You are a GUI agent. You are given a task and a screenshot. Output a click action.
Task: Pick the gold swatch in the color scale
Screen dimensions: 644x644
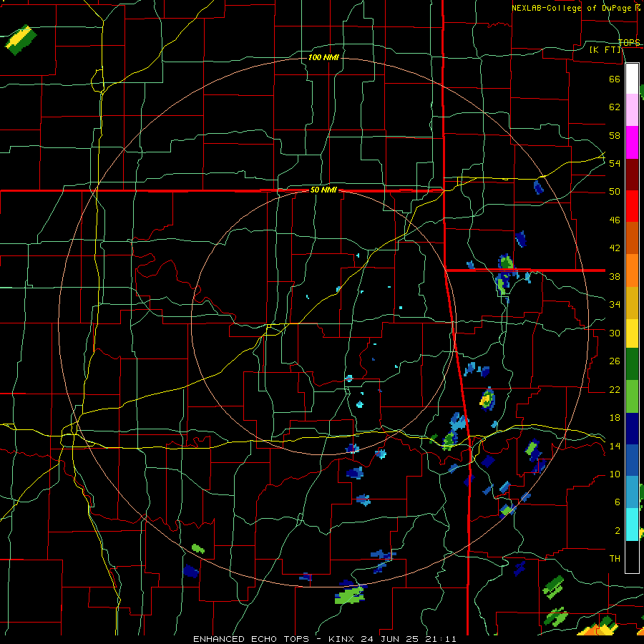click(x=632, y=303)
